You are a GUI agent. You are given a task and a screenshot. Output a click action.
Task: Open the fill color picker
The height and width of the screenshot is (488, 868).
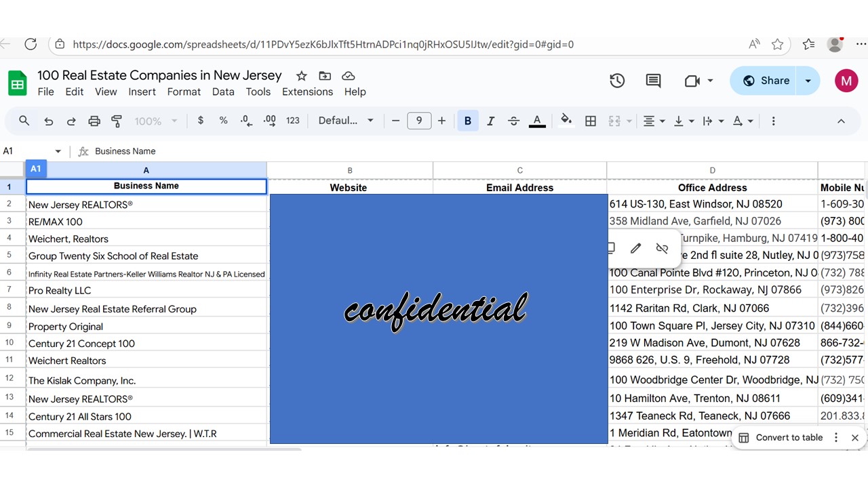coord(566,121)
